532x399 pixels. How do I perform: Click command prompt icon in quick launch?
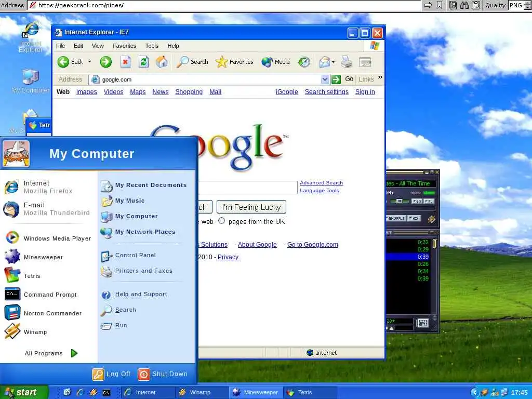coord(106,393)
